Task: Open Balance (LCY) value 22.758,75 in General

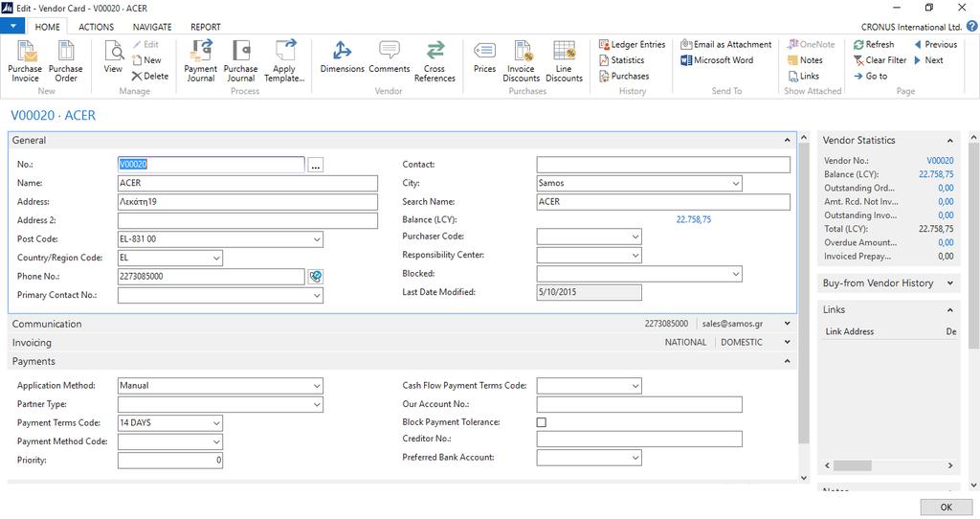Action: pos(694,219)
